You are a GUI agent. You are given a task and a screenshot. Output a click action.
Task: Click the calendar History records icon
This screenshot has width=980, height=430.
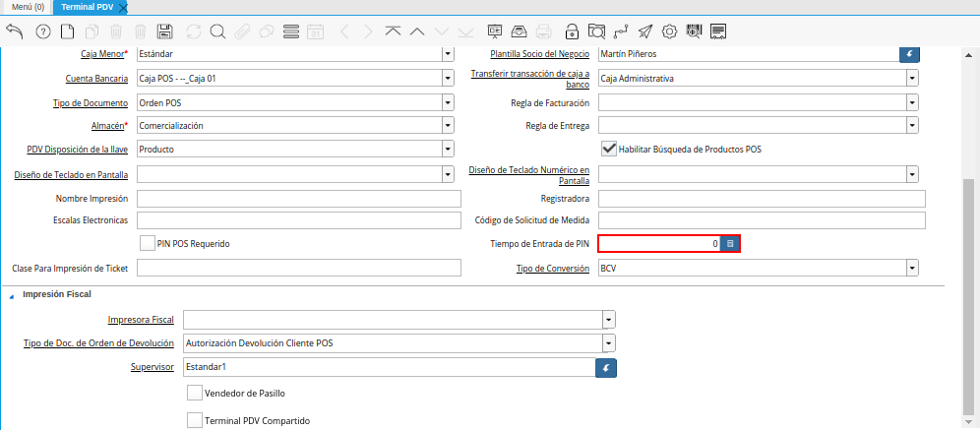(316, 31)
